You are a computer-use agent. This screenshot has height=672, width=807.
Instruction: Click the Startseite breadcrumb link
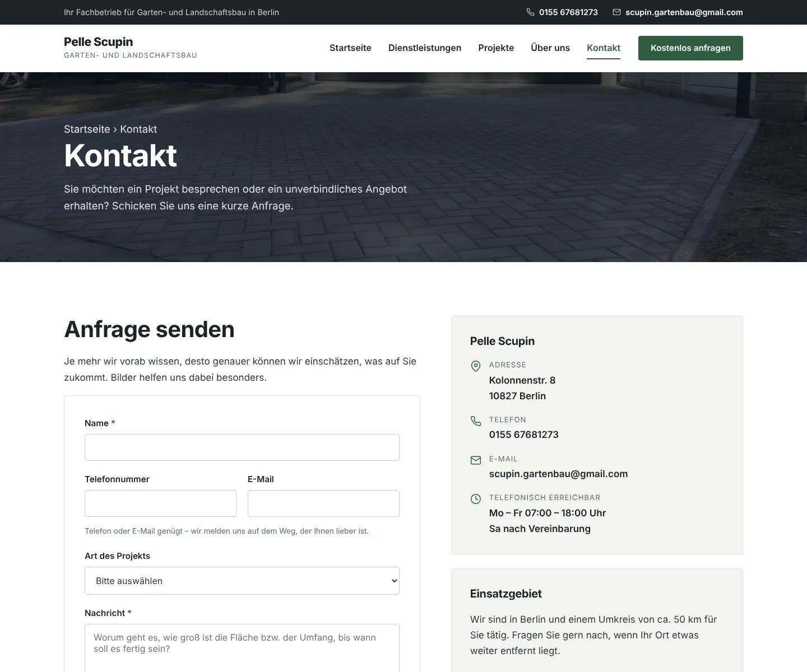[x=87, y=129]
